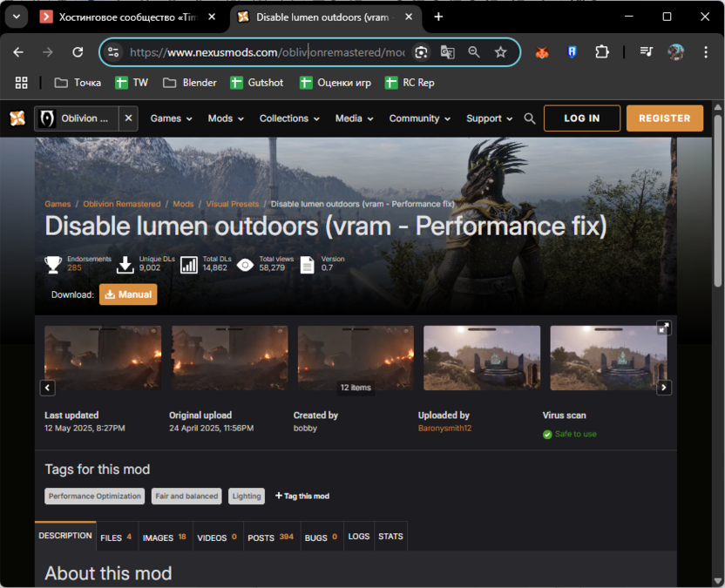Open the extensions puzzle icon
Image resolution: width=725 pixels, height=588 pixels.
(x=601, y=52)
